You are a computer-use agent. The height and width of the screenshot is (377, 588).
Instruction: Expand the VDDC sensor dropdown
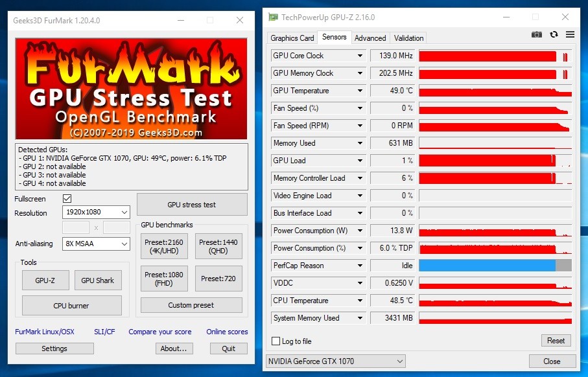pyautogui.click(x=360, y=283)
